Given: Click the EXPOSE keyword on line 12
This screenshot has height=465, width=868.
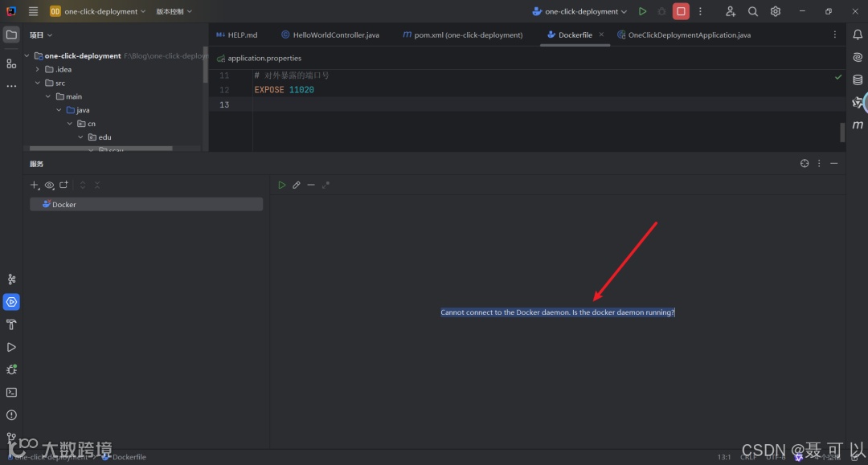Looking at the screenshot, I should pyautogui.click(x=269, y=90).
